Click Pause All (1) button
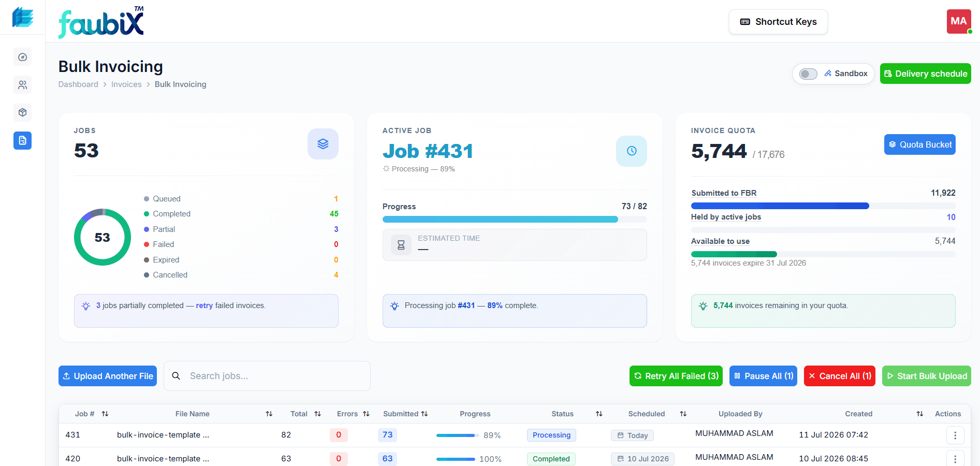 763,376
